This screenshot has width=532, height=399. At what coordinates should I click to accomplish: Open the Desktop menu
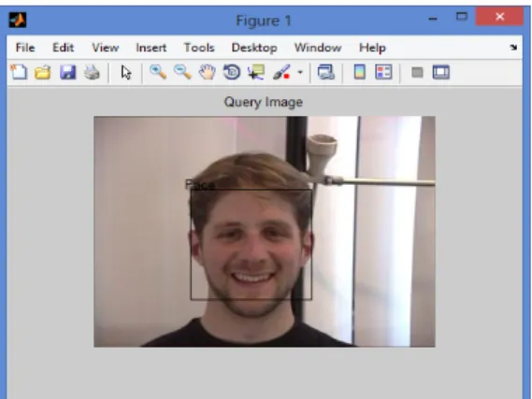(254, 48)
